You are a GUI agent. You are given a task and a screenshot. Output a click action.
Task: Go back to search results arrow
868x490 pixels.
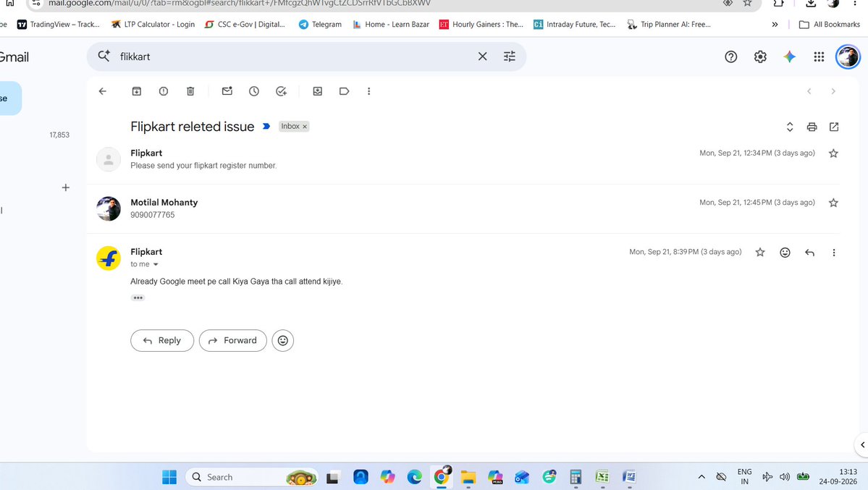102,91
